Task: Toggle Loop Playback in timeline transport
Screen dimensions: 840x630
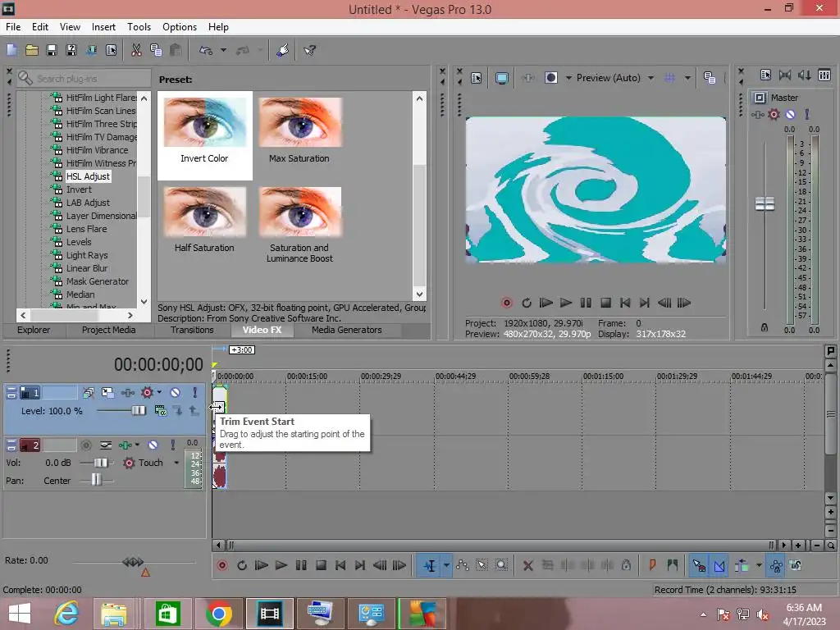Action: [x=242, y=565]
